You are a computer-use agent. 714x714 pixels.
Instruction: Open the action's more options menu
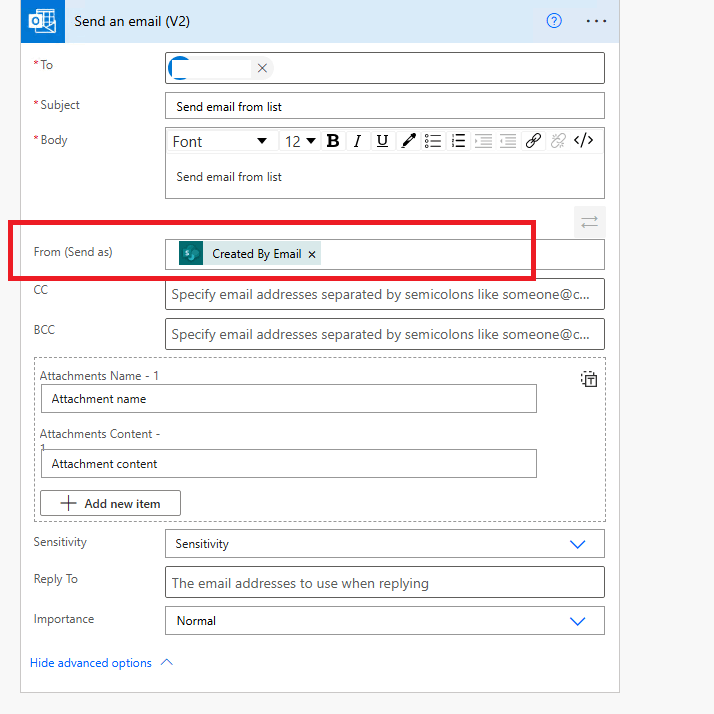[x=596, y=21]
